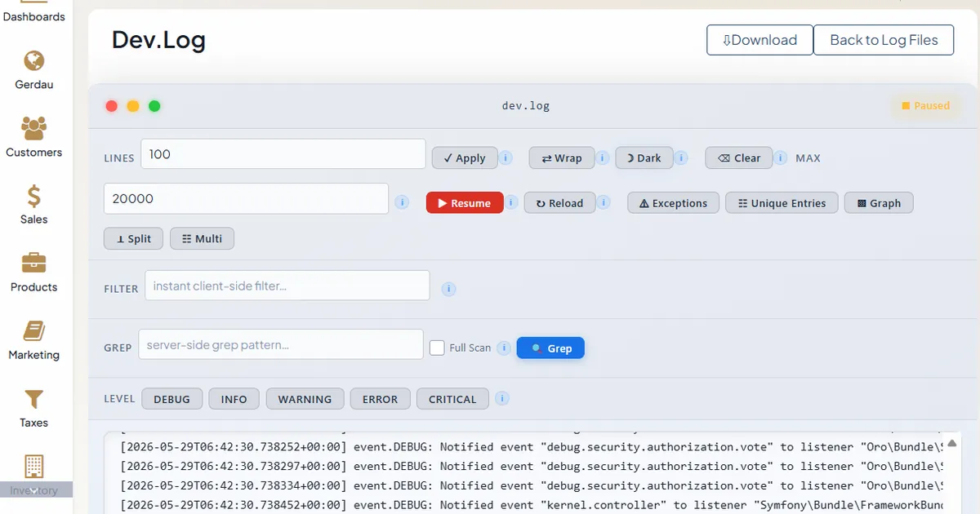Click the red window dot
980x514 pixels.
112,106
